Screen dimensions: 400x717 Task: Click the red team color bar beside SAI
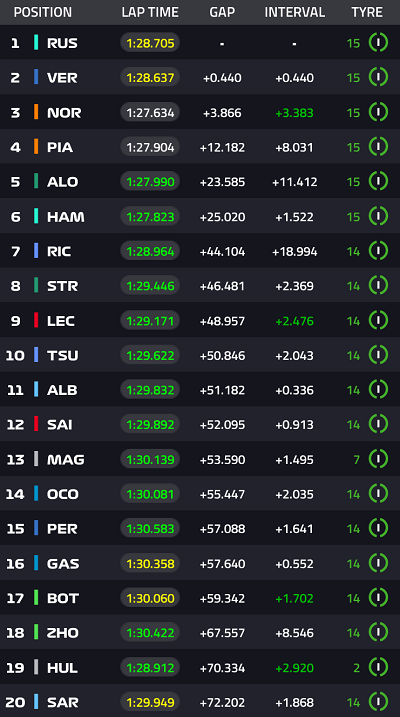click(x=36, y=424)
